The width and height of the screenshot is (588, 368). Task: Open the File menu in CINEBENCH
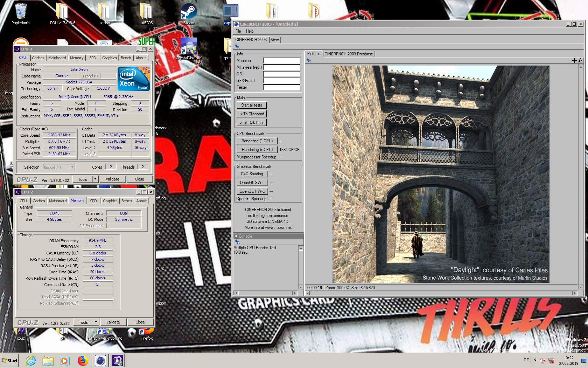tap(238, 31)
